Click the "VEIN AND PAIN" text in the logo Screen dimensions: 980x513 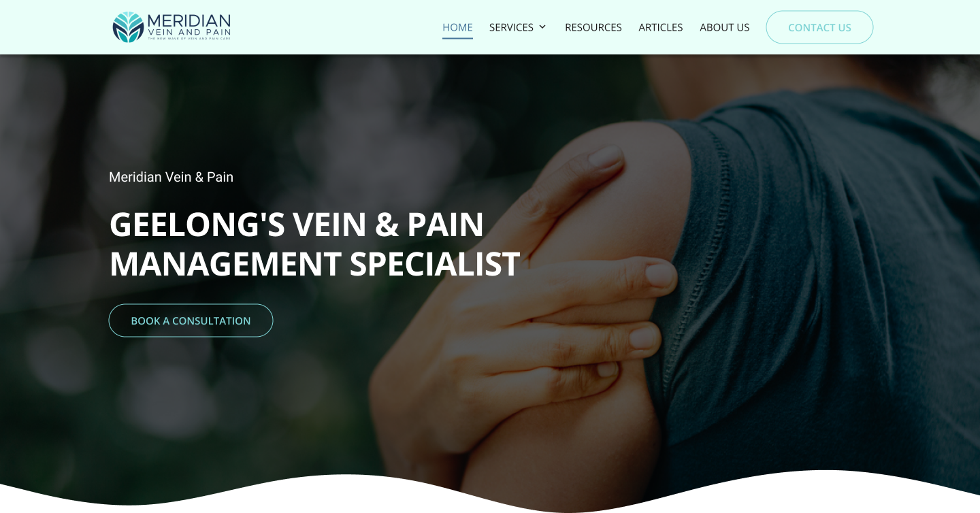(189, 32)
